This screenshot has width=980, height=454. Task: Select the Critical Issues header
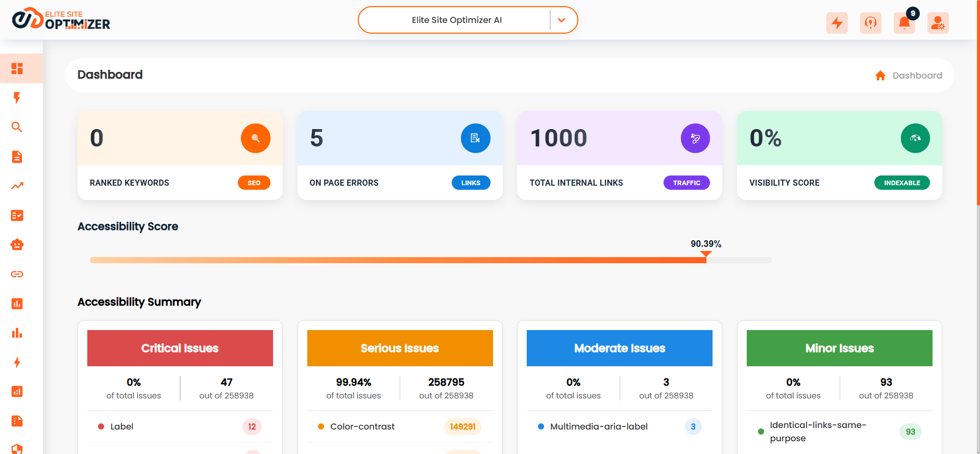(x=180, y=348)
